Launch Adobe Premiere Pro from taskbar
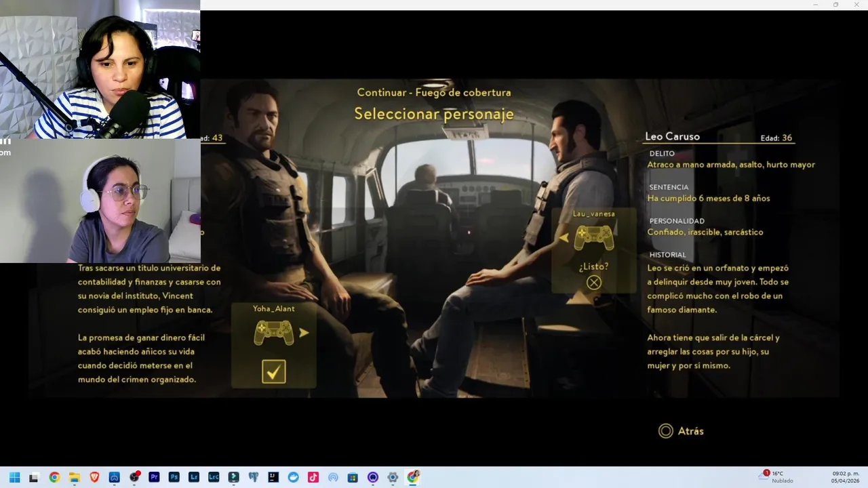The image size is (868, 488). click(154, 477)
